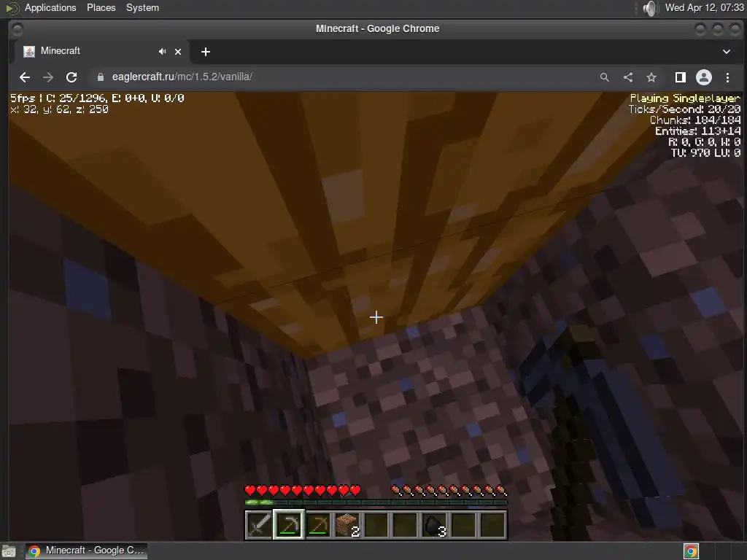
Task: Share this page via share icon
Action: 628,77
